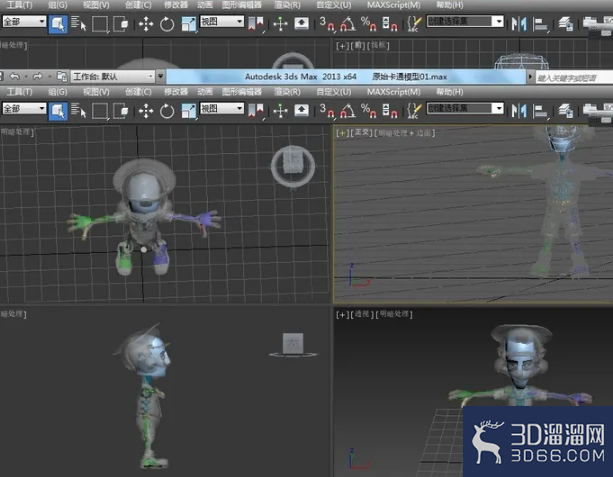Open 视图 coordinate system dropdown beneath the title bar

[x=222, y=108]
